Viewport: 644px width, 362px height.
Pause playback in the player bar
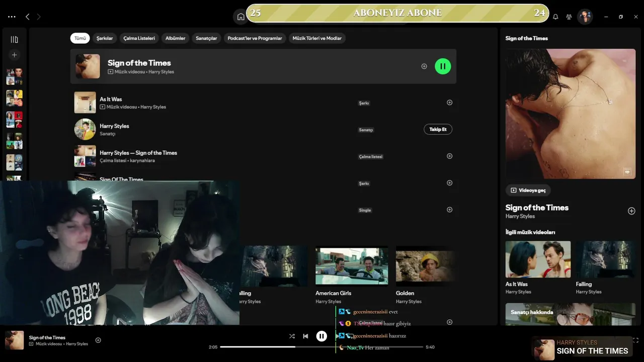321,336
